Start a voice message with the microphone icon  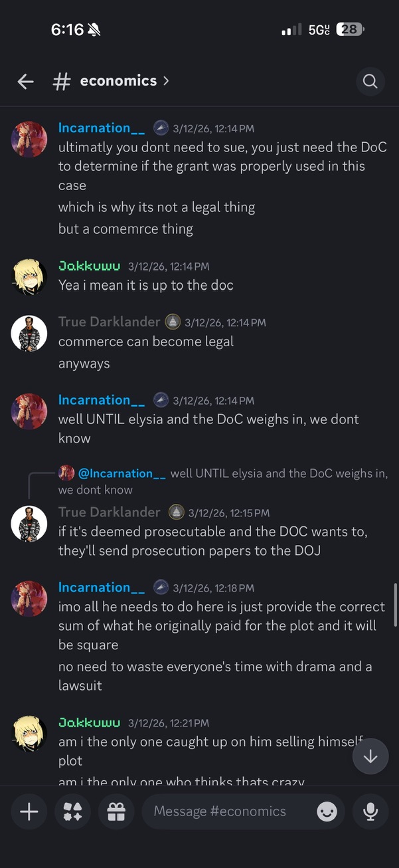(370, 812)
